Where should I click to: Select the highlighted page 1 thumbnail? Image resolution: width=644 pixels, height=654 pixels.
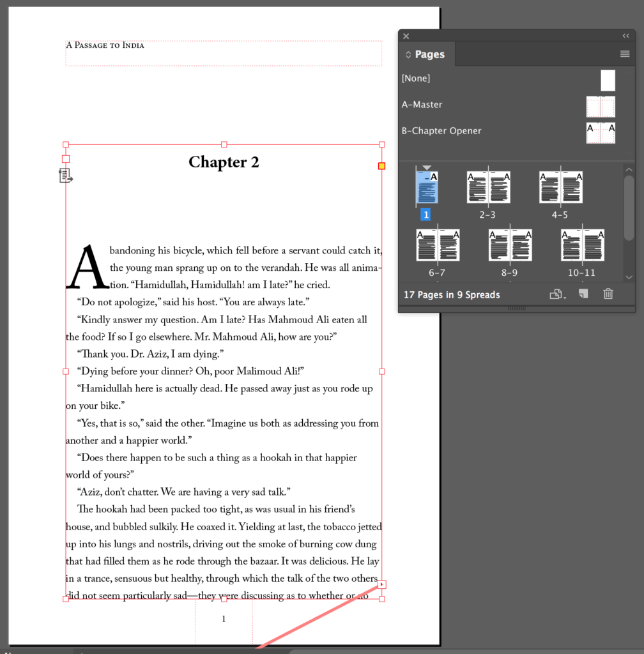click(x=425, y=187)
